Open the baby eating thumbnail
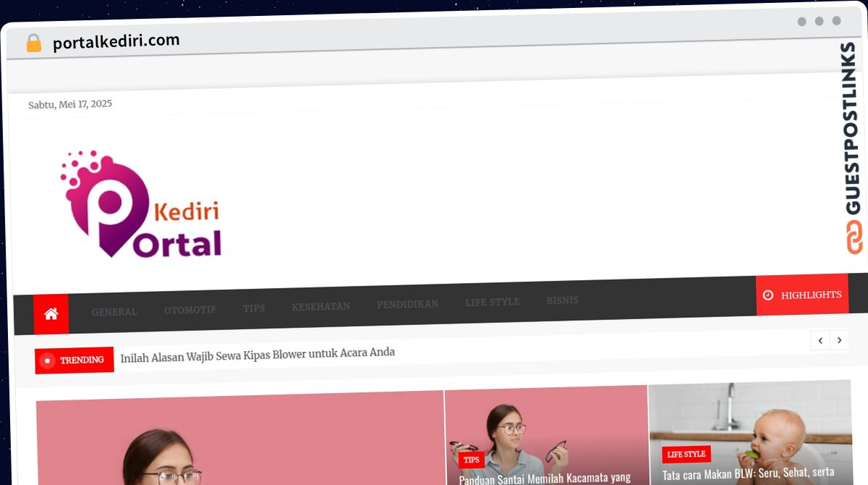Image resolution: width=868 pixels, height=485 pixels. pos(750,432)
